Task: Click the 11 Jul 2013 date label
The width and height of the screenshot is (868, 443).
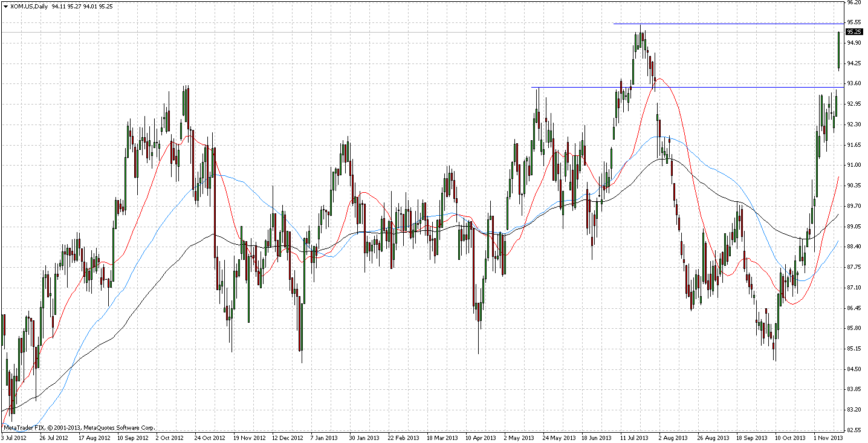Action: tap(633, 437)
